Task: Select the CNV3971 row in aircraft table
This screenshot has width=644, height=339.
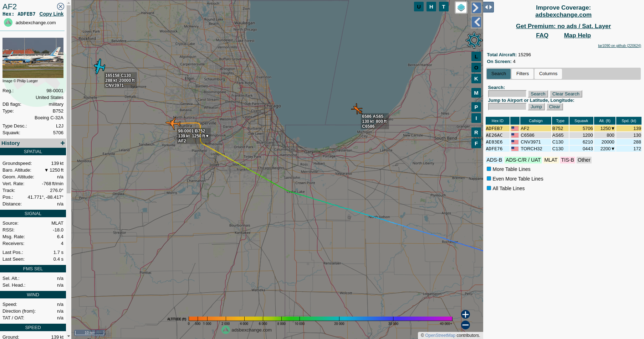Action: (x=563, y=142)
